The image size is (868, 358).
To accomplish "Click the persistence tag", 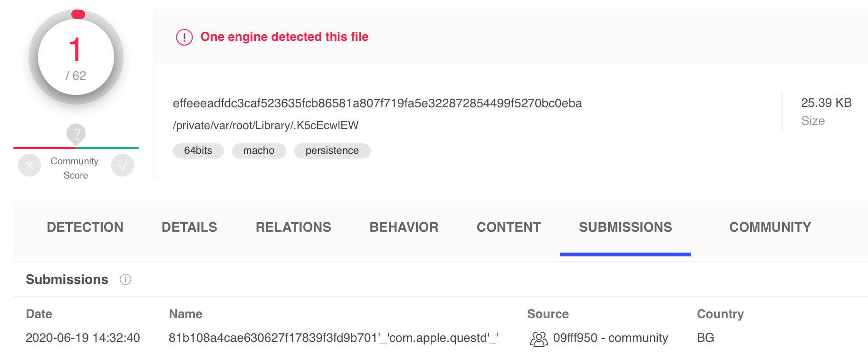I will [332, 151].
